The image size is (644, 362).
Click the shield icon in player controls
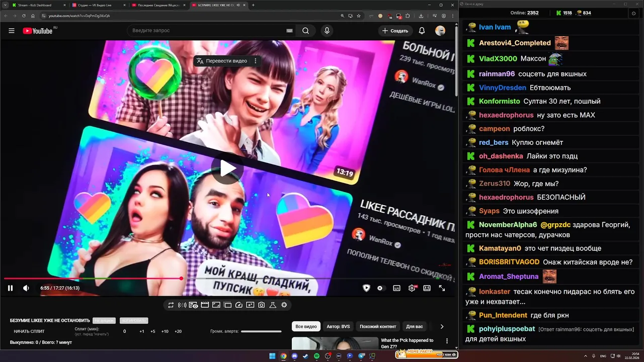(366, 288)
